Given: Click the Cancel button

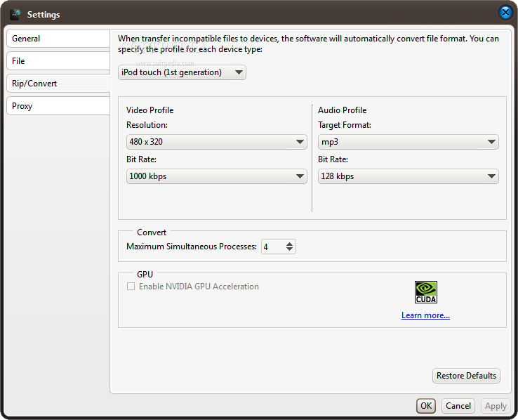Looking at the screenshot, I should [x=458, y=406].
